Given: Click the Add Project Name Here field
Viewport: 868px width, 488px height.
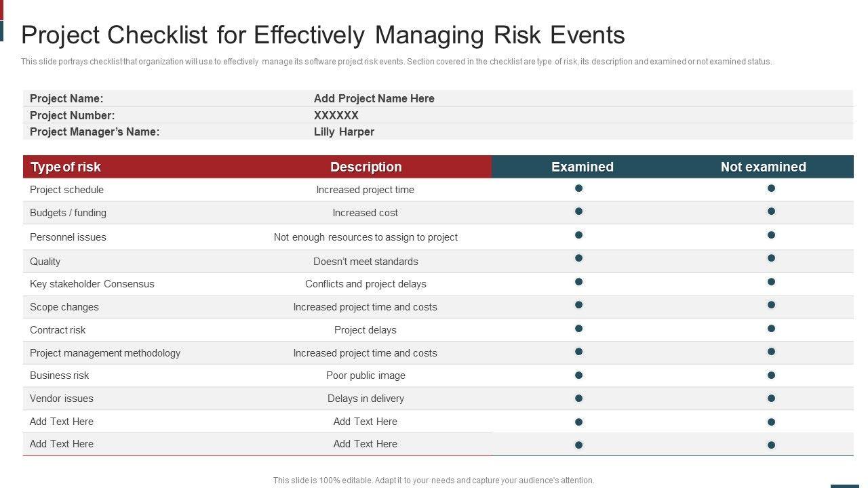Looking at the screenshot, I should 374,98.
